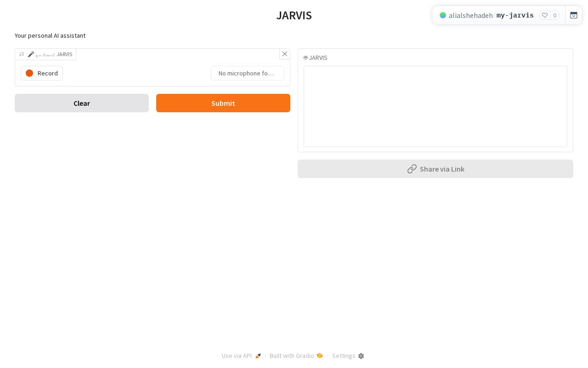Open the alialshehadeh profile link

471,15
